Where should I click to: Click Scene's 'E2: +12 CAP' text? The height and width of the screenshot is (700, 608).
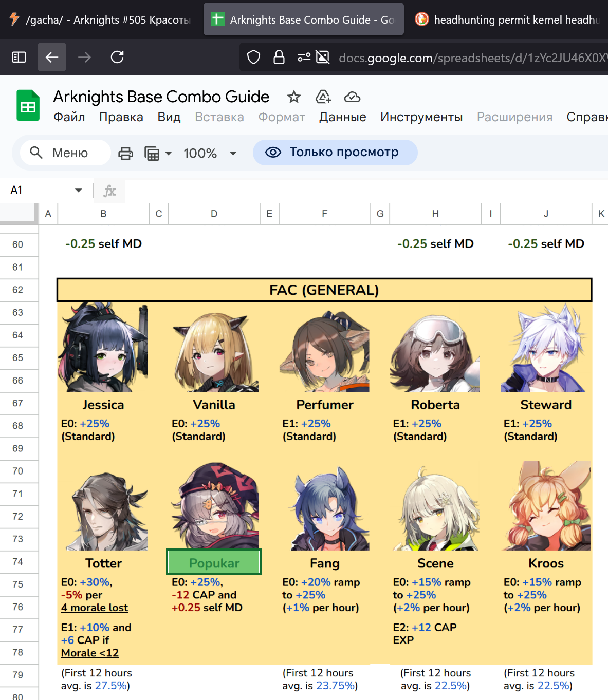425,628
